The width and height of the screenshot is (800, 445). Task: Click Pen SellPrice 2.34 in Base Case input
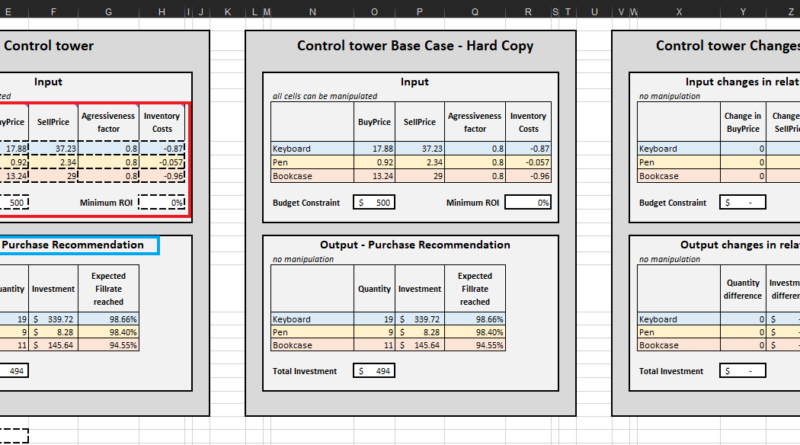point(419,162)
